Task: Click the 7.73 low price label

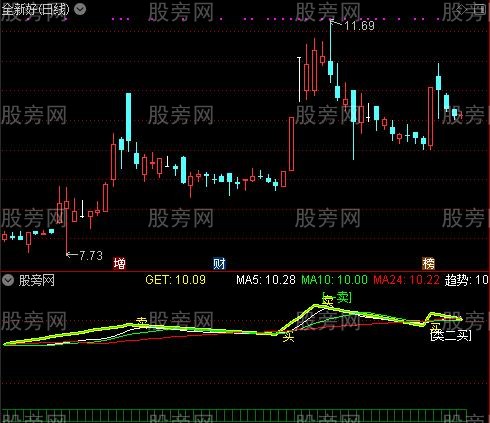Action: tap(91, 256)
